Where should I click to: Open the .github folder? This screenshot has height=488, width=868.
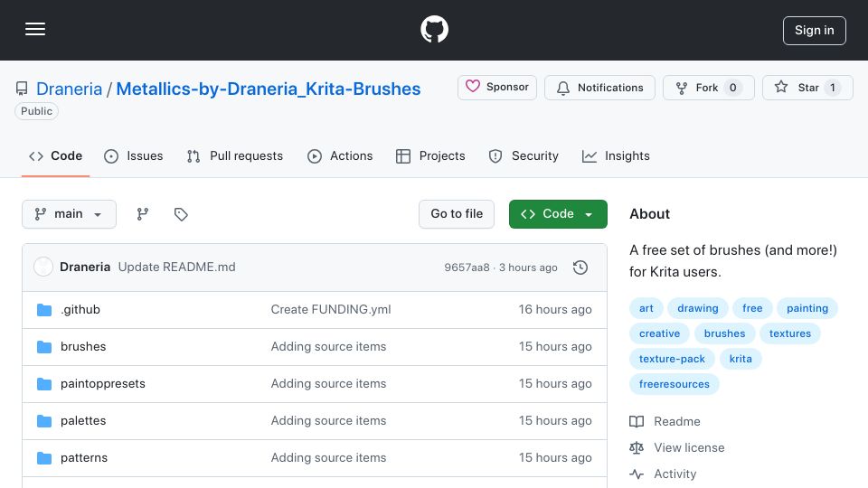[x=80, y=309]
